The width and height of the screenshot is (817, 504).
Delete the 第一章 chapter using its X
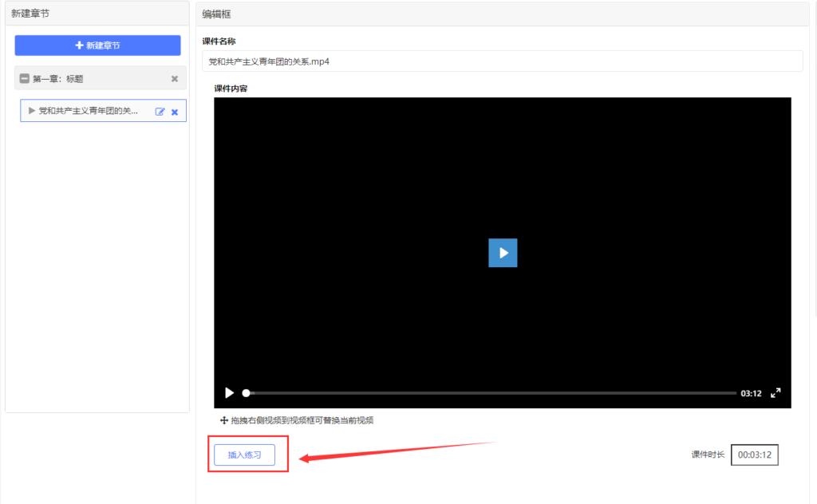point(175,79)
